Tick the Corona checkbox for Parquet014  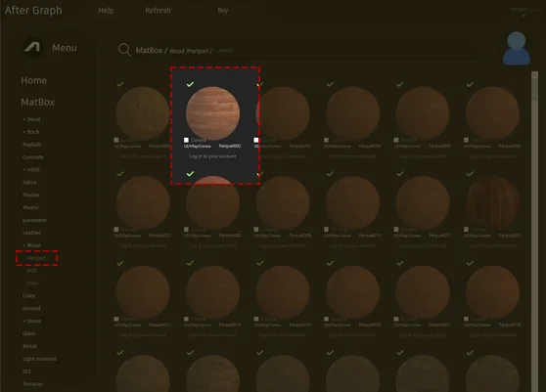pos(186,319)
